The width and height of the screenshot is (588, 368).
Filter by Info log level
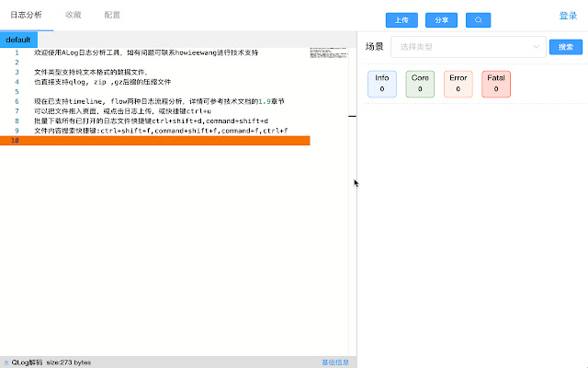382,84
